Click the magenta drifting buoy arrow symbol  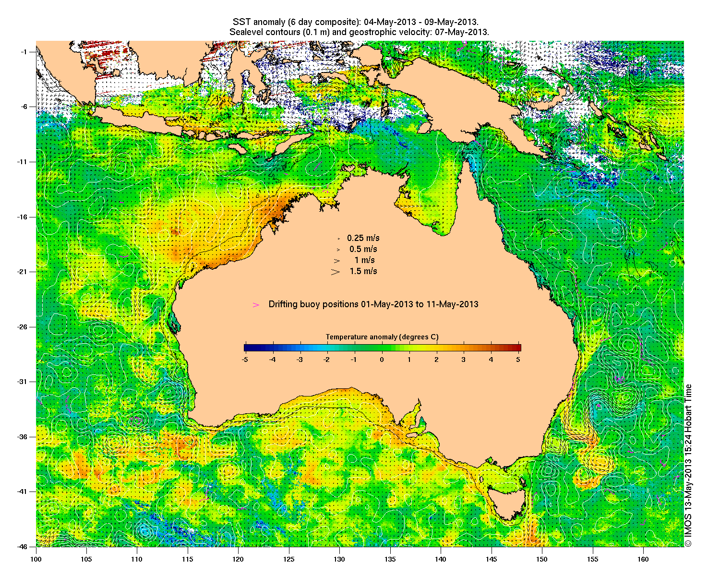pyautogui.click(x=256, y=305)
